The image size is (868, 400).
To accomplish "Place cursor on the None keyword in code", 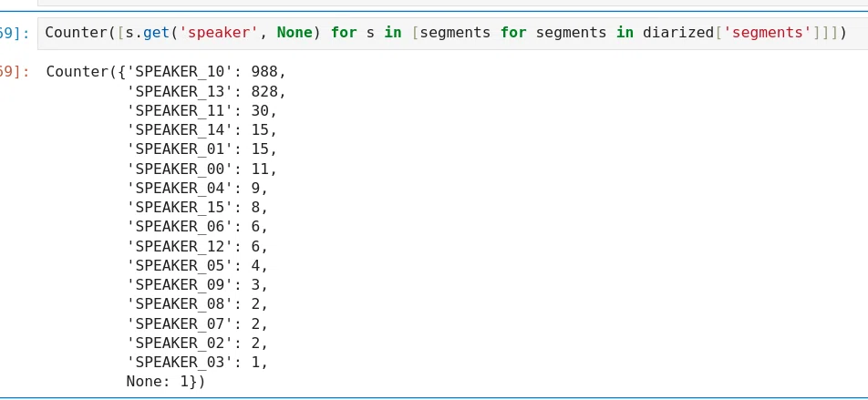I will click(x=294, y=33).
